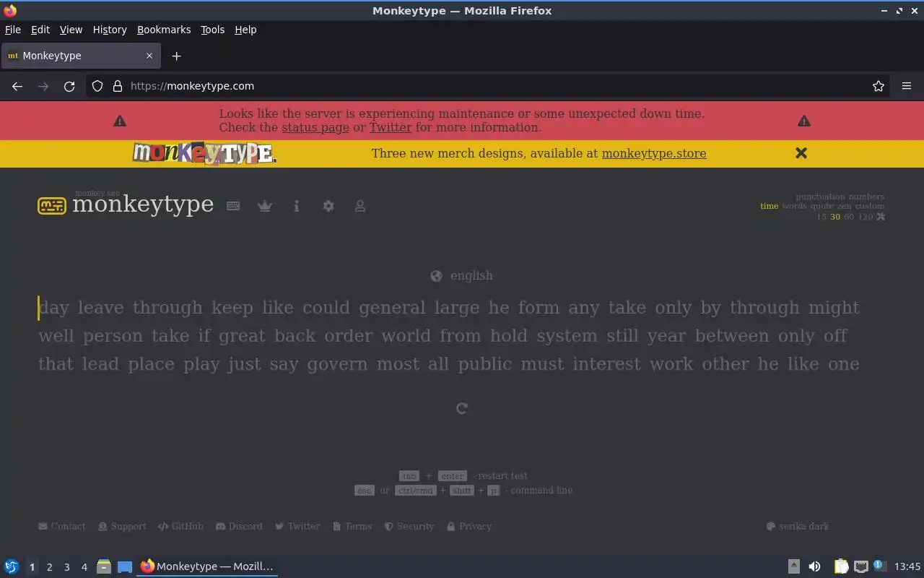
Task: Dismiss merch banner with X icon
Action: 801,153
